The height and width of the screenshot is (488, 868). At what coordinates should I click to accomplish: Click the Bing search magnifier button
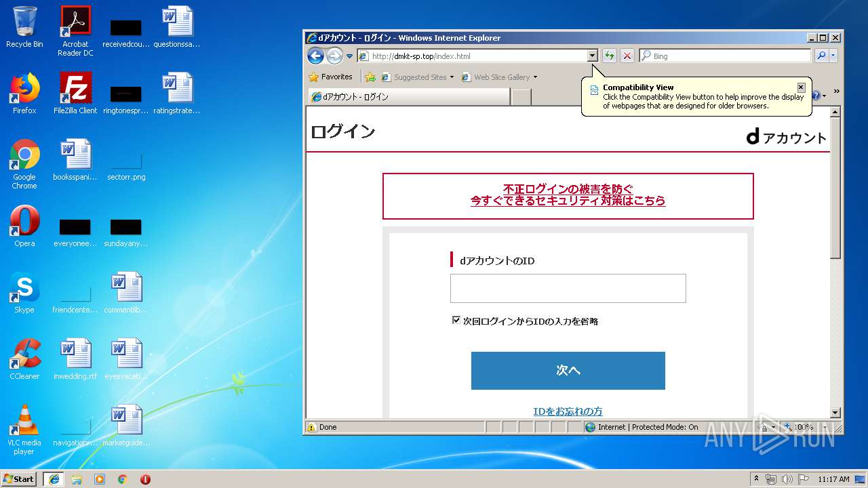tap(821, 56)
